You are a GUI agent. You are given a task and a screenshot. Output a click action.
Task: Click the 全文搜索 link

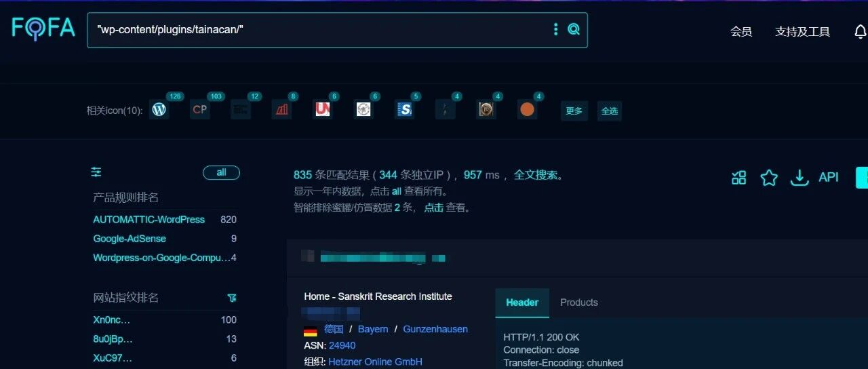click(x=536, y=175)
